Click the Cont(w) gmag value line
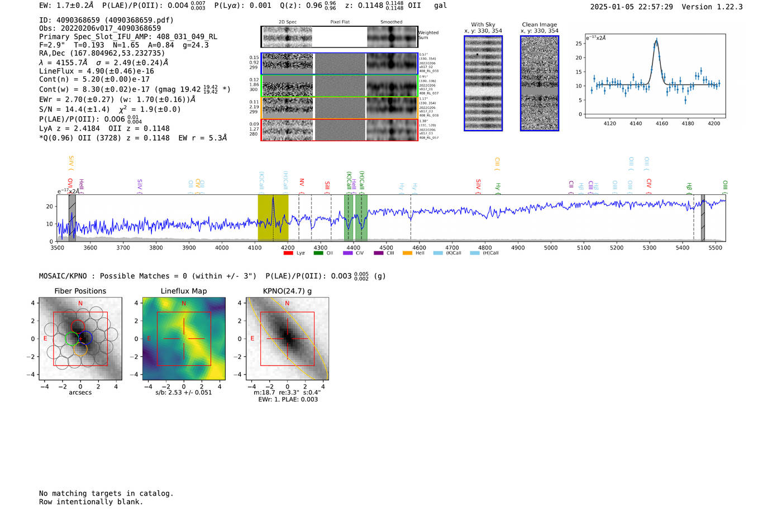 pos(135,89)
